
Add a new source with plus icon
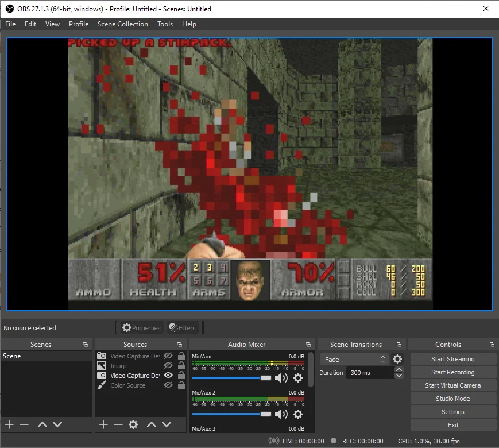(x=103, y=424)
